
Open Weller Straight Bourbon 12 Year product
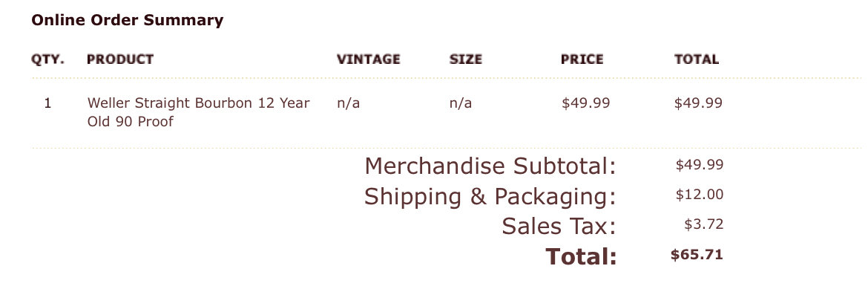[198, 112]
